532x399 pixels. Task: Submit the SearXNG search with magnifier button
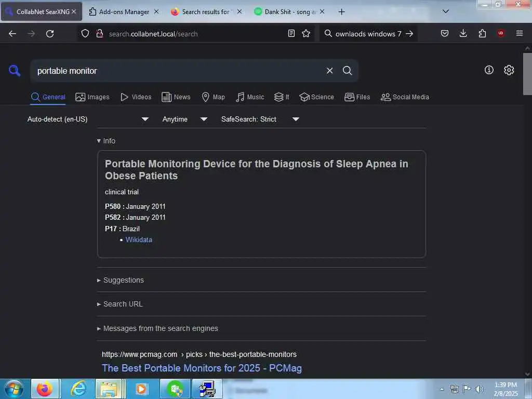pyautogui.click(x=347, y=71)
